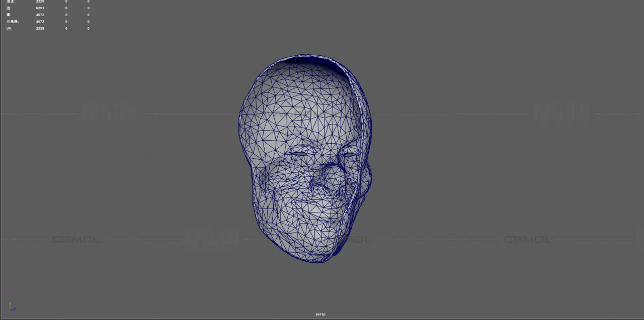The image size is (644, 320).
Task: Click the "面:" face count label
Action: (x=9, y=15)
